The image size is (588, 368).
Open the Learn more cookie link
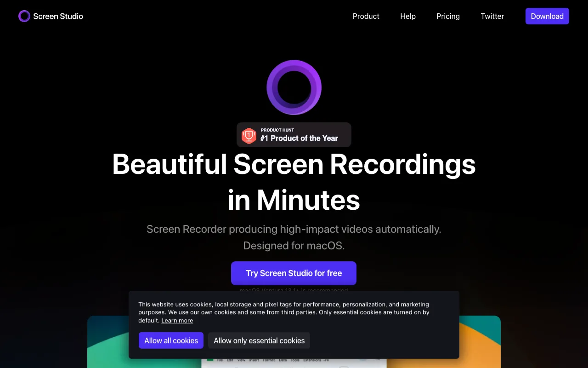click(177, 321)
